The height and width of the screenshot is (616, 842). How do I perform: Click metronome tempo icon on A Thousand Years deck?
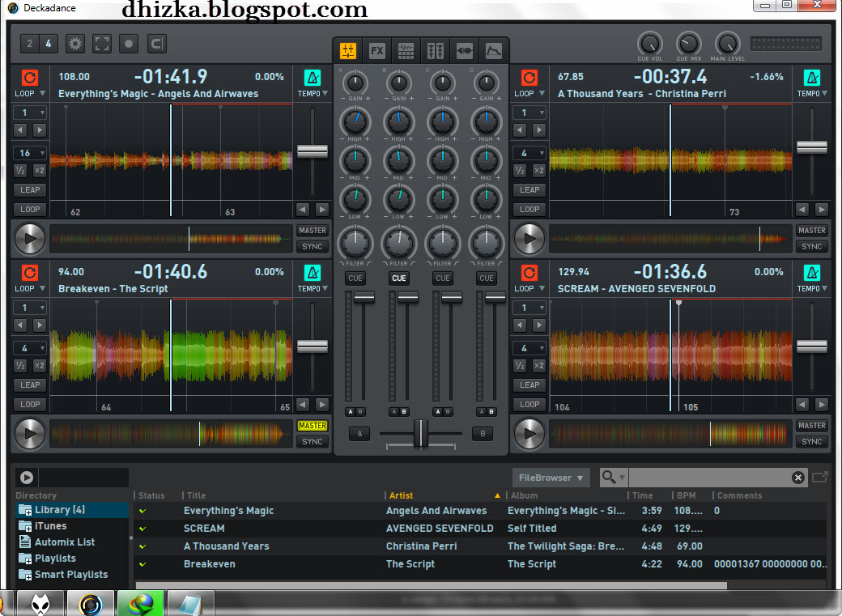[x=812, y=78]
